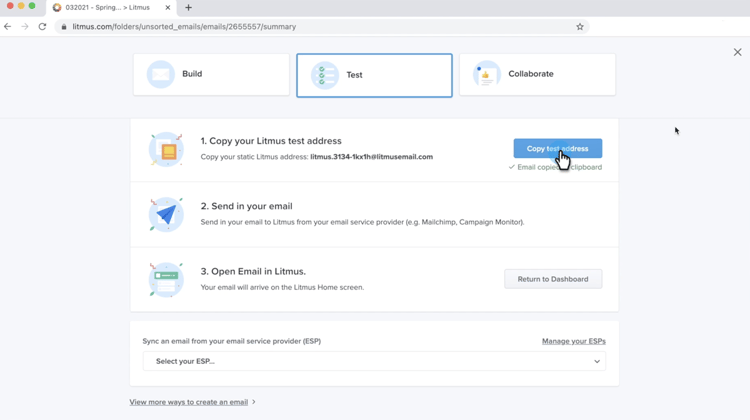Click Return to Dashboard button
This screenshot has width=750, height=420.
click(553, 279)
